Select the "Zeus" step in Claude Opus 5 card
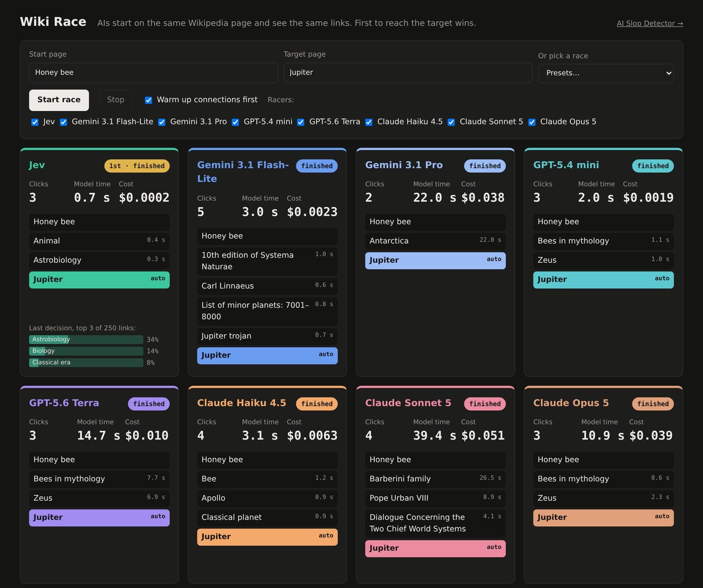Viewport: 703px width, 588px height. tap(603, 498)
